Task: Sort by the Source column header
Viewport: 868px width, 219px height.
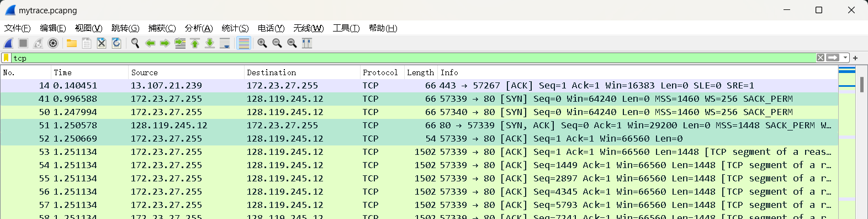Action: (x=186, y=72)
